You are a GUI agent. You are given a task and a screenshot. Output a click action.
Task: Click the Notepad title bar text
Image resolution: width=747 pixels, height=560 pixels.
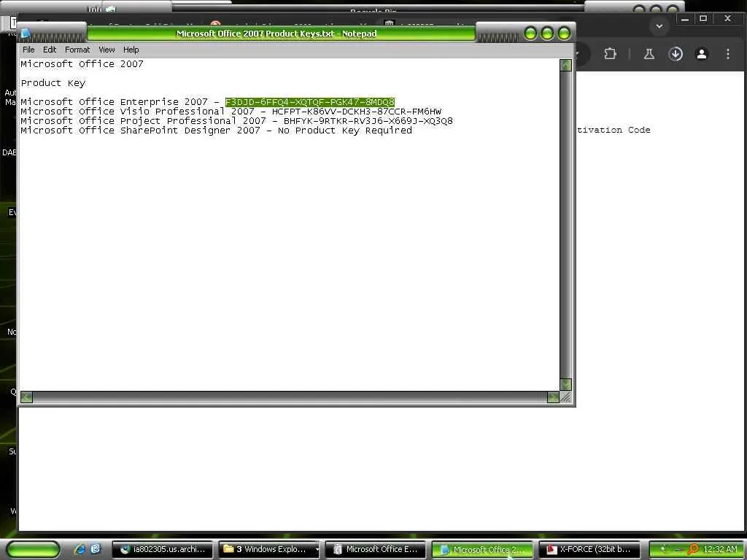276,34
